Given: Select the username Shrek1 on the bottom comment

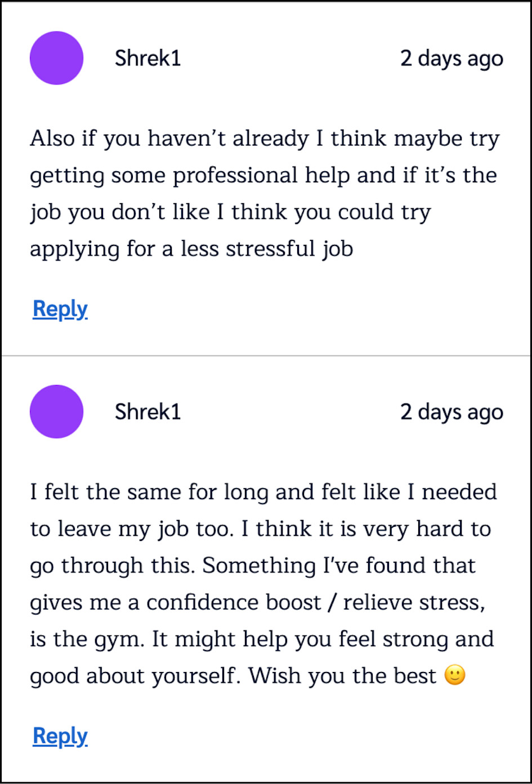Looking at the screenshot, I should 147,411.
